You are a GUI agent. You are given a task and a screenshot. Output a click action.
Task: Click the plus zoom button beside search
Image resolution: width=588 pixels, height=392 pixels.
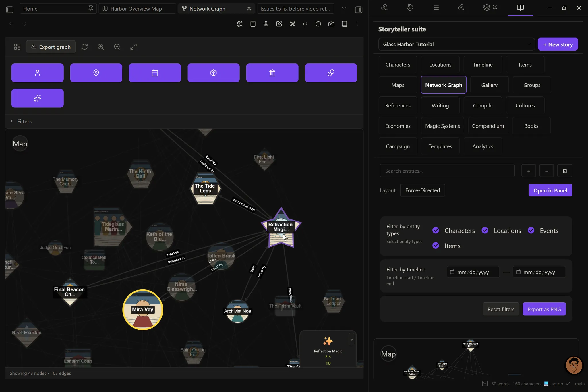point(529,171)
